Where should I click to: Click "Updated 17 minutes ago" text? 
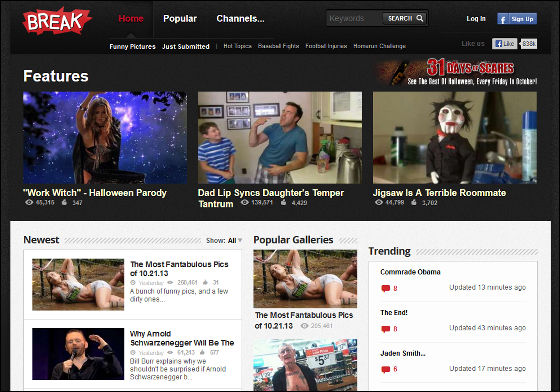(488, 368)
